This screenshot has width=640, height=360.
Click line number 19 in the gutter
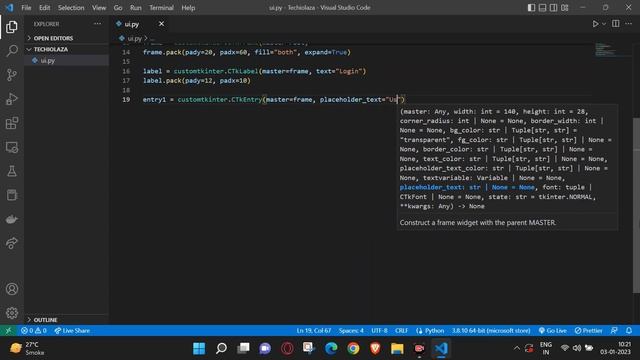click(126, 100)
